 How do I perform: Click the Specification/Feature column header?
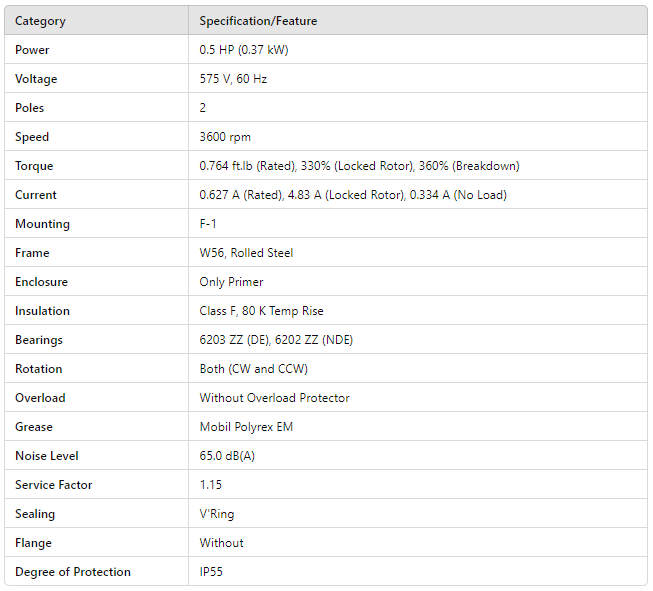[258, 21]
